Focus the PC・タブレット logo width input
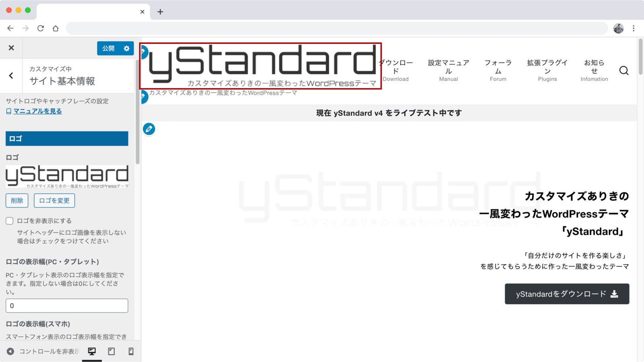Screen dimensions: 644x362 point(67,306)
